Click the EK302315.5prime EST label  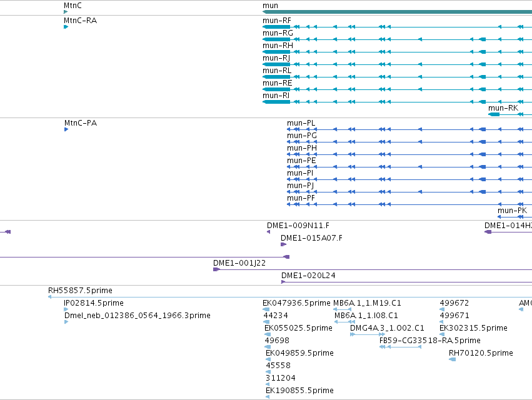point(473,328)
